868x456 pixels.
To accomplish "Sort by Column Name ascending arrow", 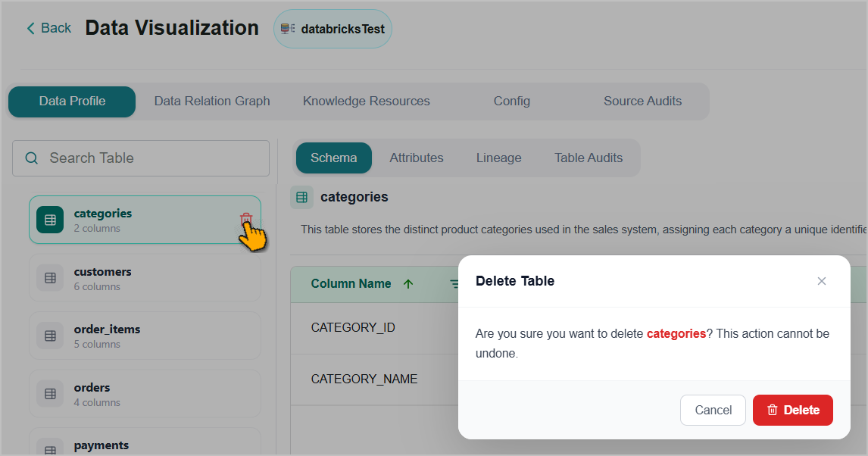I will [408, 284].
